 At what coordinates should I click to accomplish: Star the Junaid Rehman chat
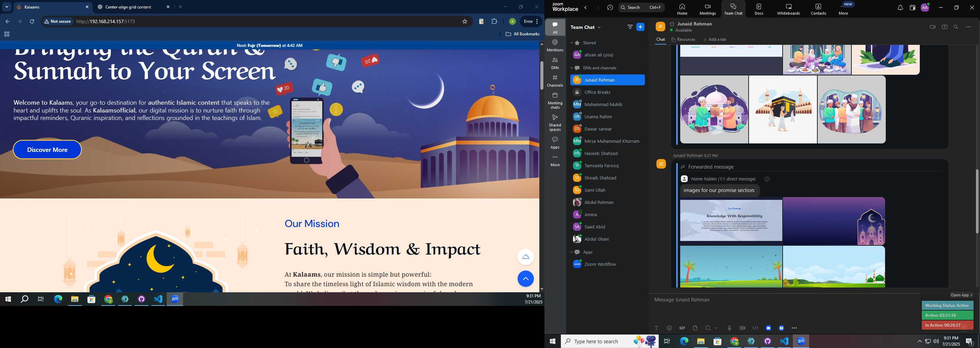tap(672, 23)
